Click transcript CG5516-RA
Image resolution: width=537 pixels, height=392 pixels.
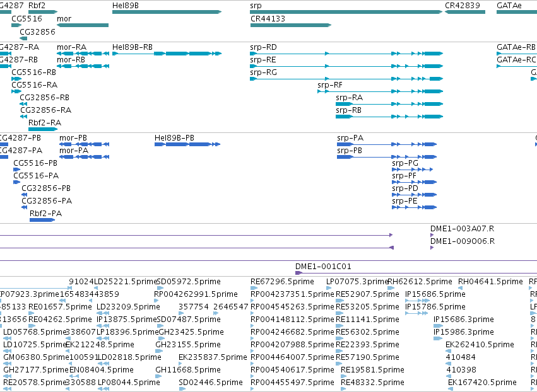[x=16, y=91]
